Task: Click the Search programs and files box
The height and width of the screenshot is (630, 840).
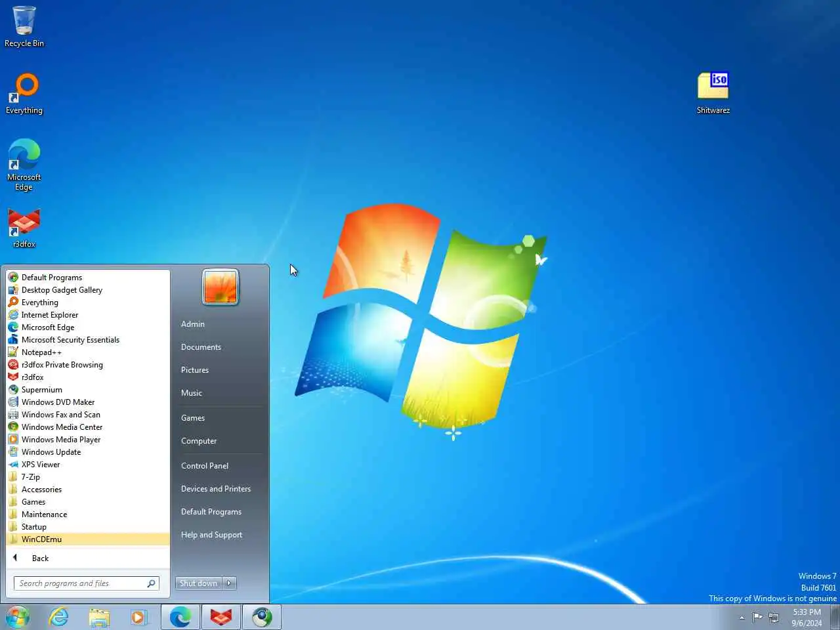Action: click(86, 583)
